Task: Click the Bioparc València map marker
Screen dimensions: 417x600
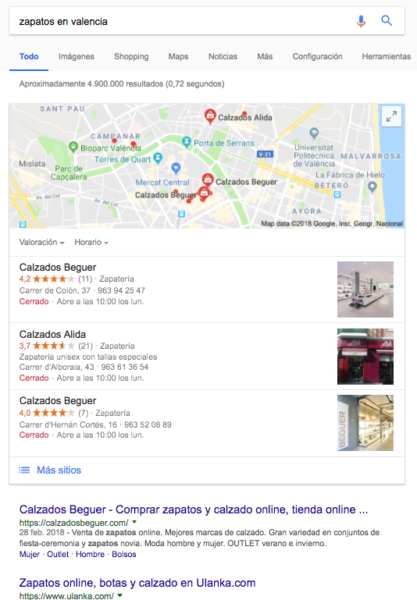Action: click(73, 146)
